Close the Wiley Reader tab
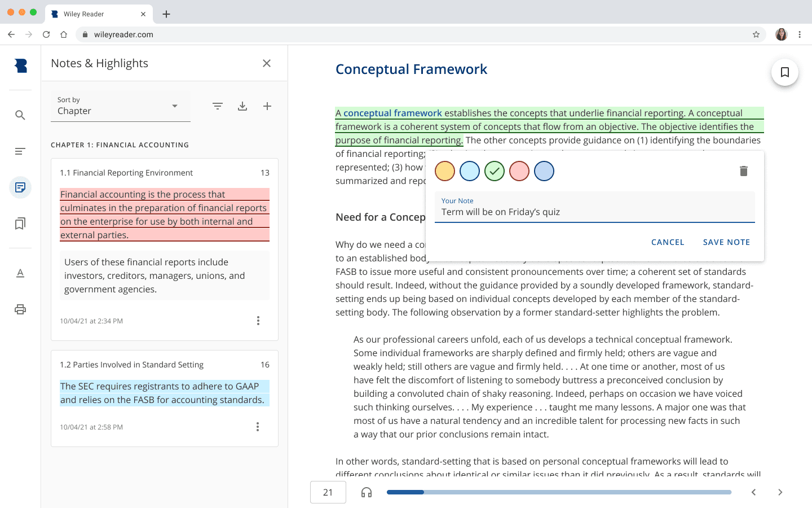This screenshot has height=508, width=812. 143,14
